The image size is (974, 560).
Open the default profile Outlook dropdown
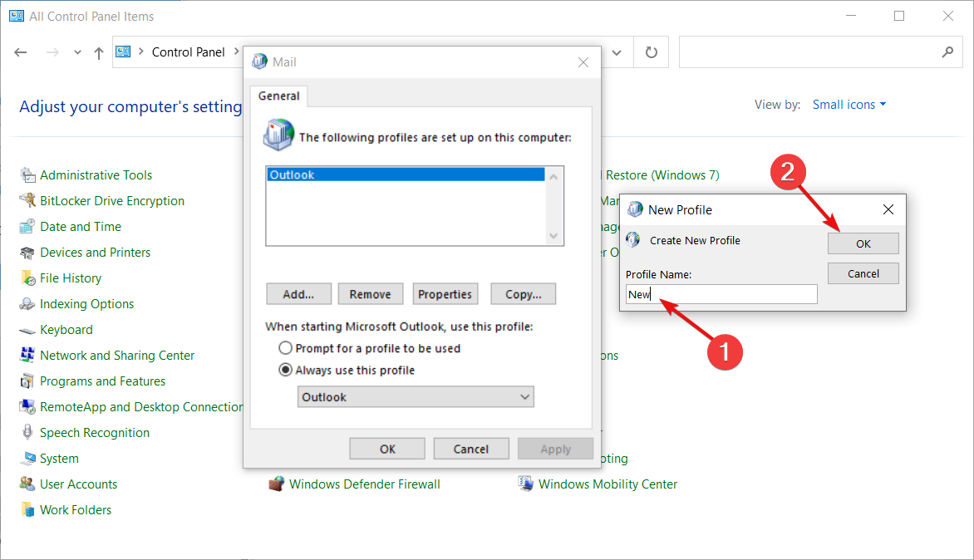point(416,397)
